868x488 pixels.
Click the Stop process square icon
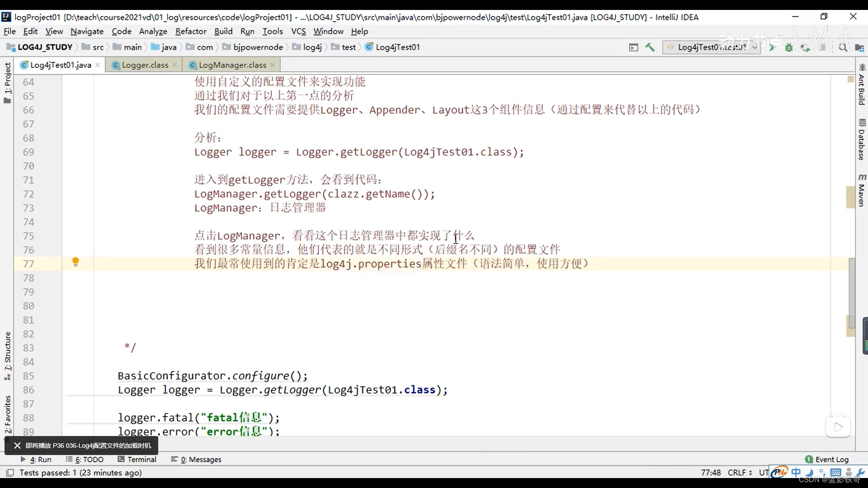pos(823,47)
